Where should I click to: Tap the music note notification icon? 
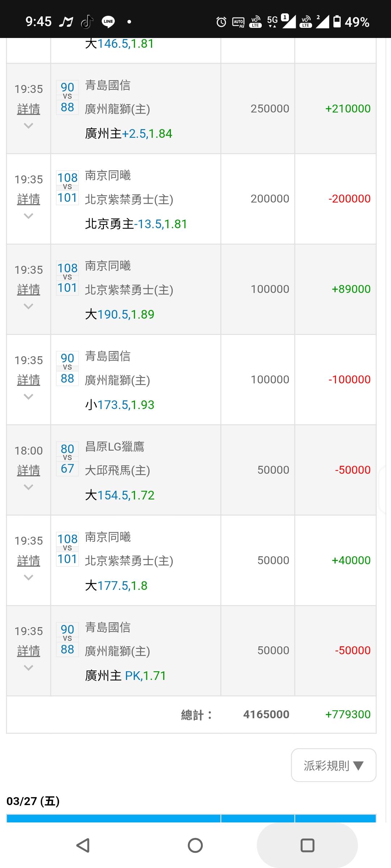(x=66, y=22)
